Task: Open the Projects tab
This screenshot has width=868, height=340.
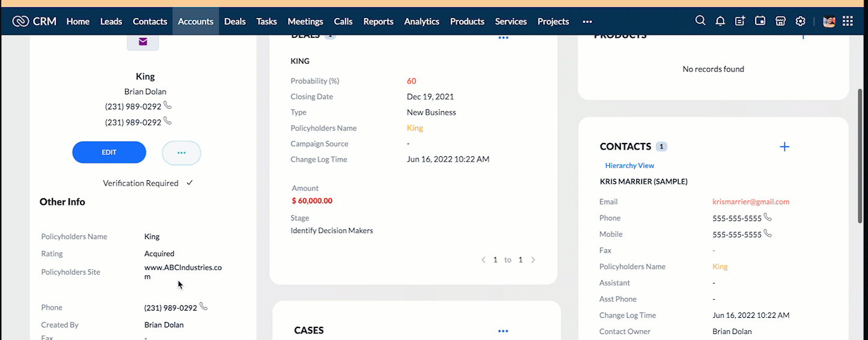Action: [554, 21]
